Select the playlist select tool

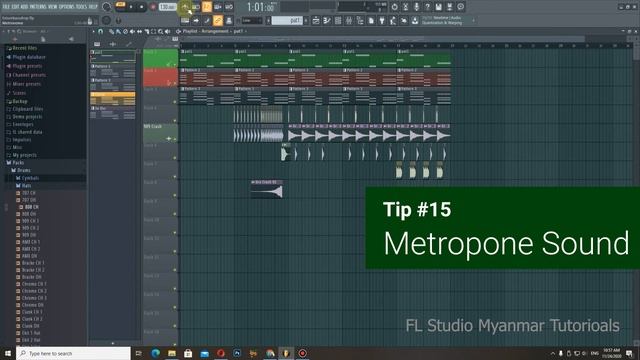click(x=153, y=31)
